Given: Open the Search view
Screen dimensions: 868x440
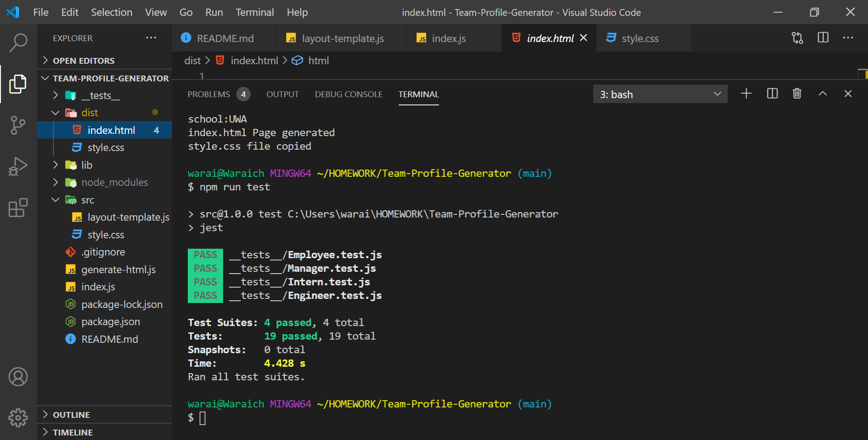Looking at the screenshot, I should (x=18, y=42).
